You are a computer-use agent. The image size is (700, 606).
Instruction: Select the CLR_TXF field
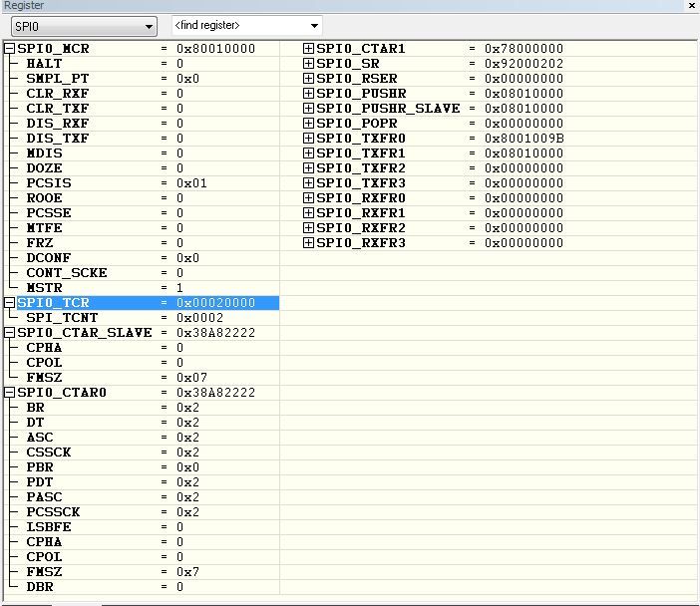(58, 109)
